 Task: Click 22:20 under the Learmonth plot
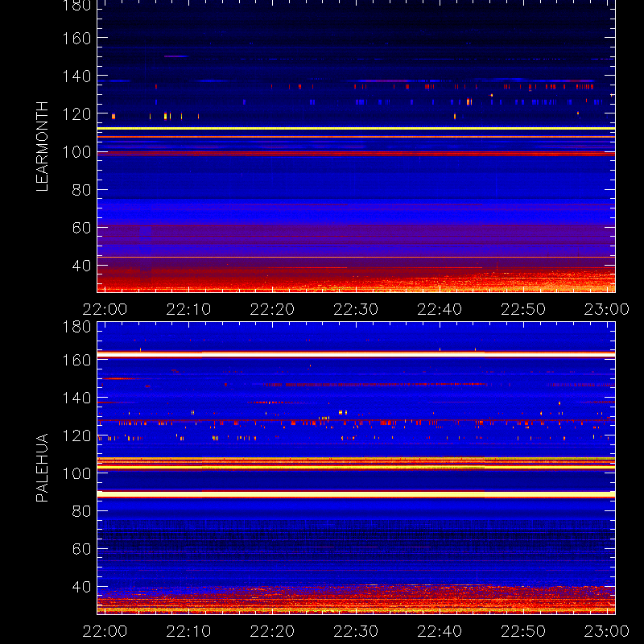point(272,309)
